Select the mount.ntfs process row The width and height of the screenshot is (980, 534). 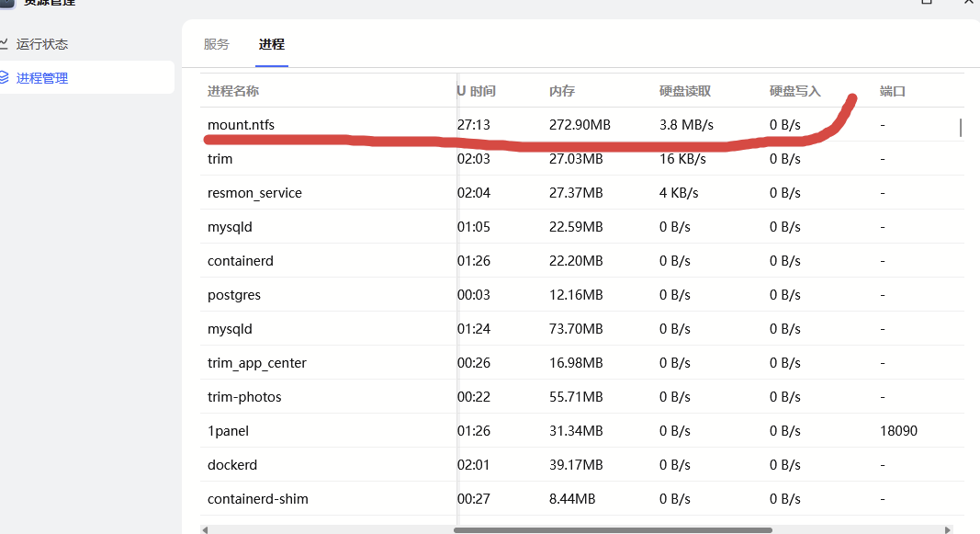(x=241, y=124)
